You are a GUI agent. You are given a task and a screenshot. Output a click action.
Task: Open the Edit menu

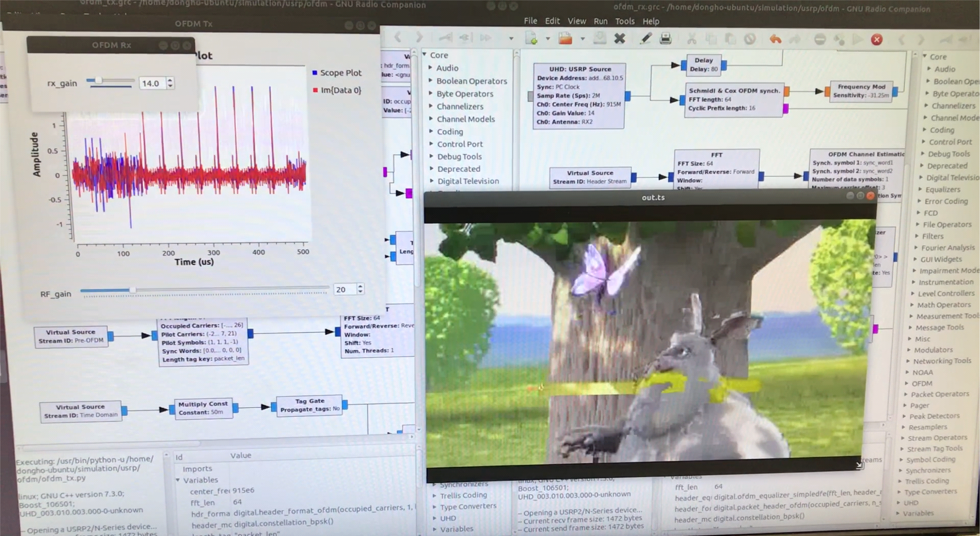coord(552,21)
